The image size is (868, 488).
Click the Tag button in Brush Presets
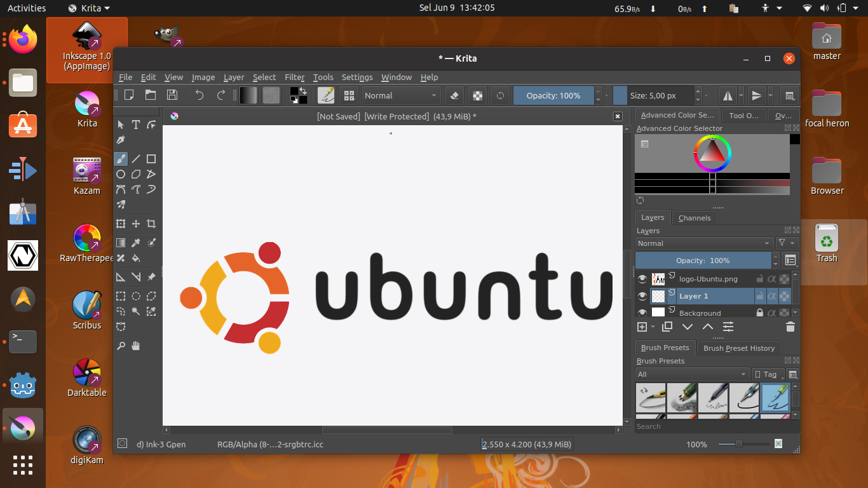point(767,374)
